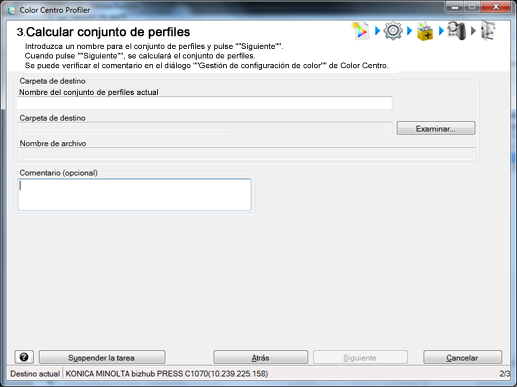Minimize the Color Centro Profiler window
517x387 pixels.
pos(455,7)
